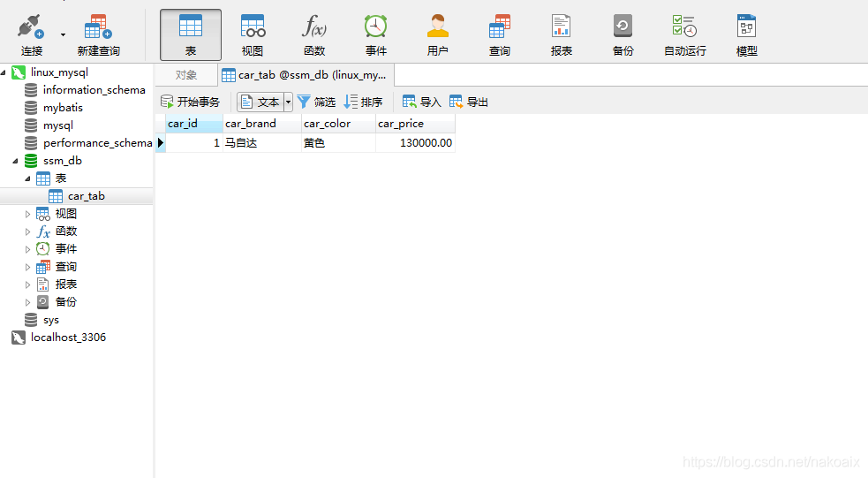868x478 pixels.
Task: Click the 导出 (Export) button
Action: click(468, 102)
